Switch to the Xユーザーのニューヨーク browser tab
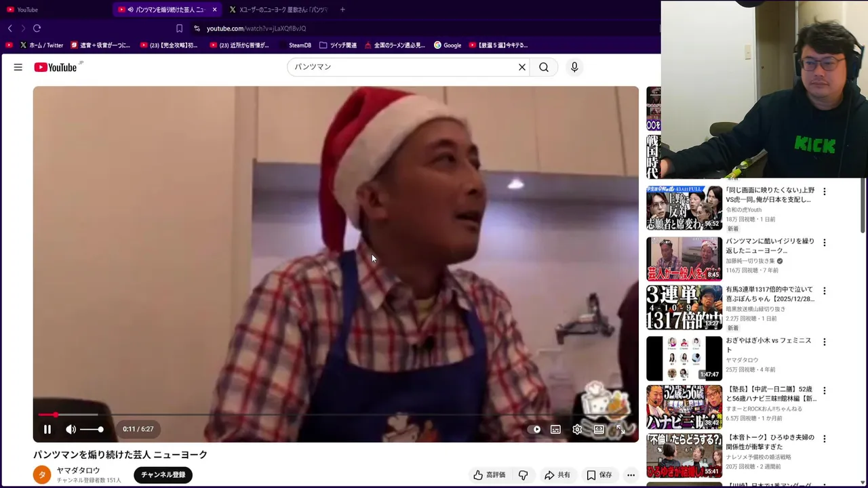 pyautogui.click(x=278, y=9)
